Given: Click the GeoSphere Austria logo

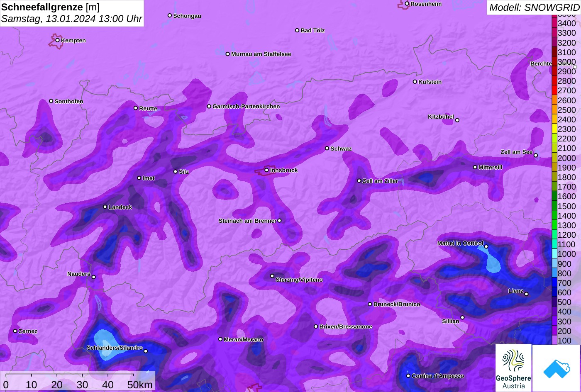Looking at the screenshot, I should pos(513,368).
